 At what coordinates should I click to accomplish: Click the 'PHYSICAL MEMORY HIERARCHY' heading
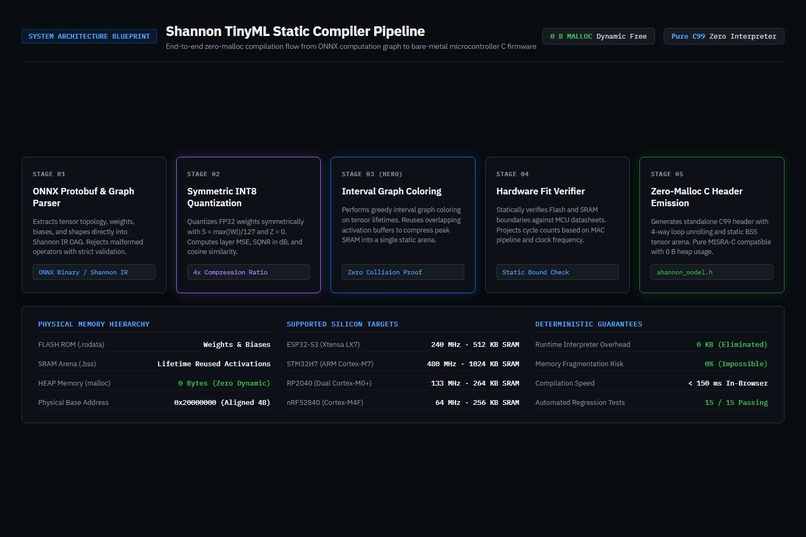(x=94, y=324)
